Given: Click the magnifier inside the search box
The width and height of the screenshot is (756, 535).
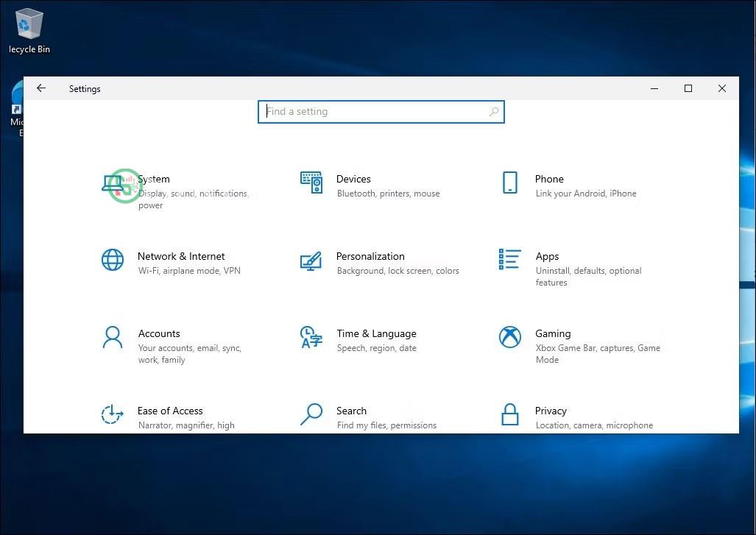Looking at the screenshot, I should click(x=494, y=112).
